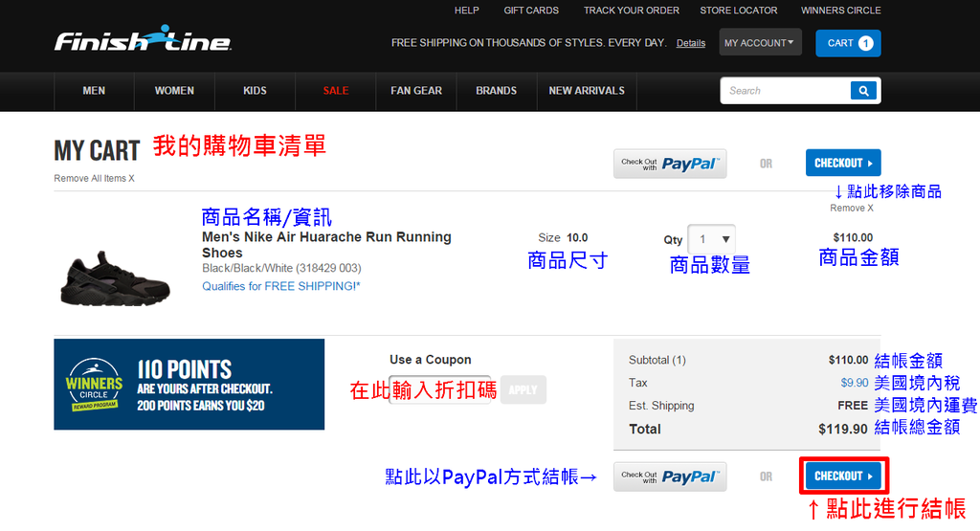Click the Finish Line logo
The image size is (980, 531).
[143, 38]
